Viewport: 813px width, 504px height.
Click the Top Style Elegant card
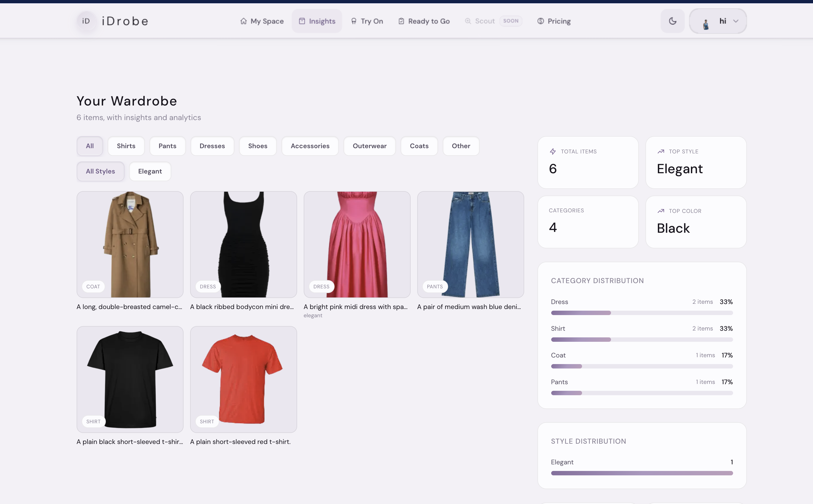coord(696,162)
